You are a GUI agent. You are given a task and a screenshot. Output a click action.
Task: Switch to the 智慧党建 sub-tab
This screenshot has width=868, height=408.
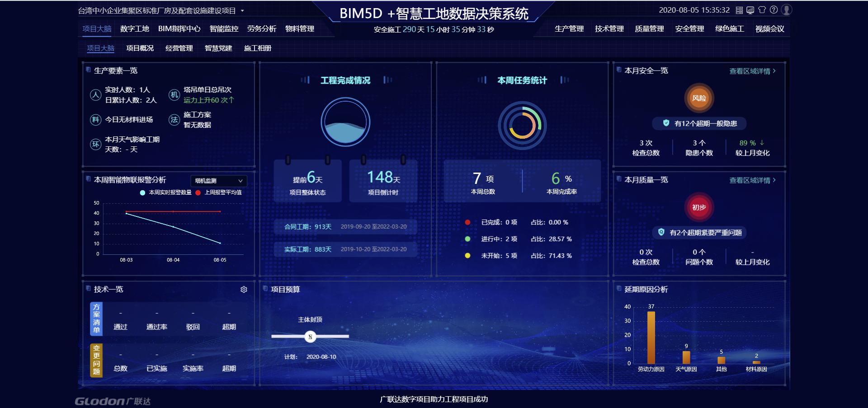(x=218, y=48)
